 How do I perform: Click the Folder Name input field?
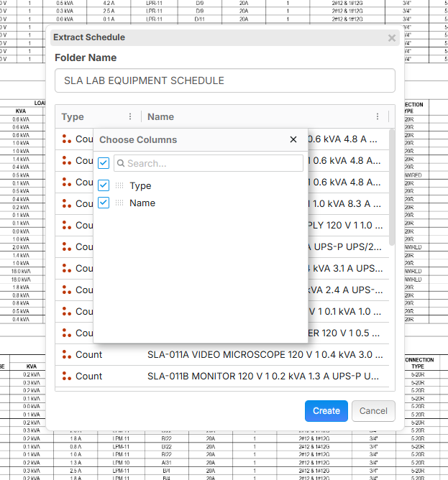225,80
